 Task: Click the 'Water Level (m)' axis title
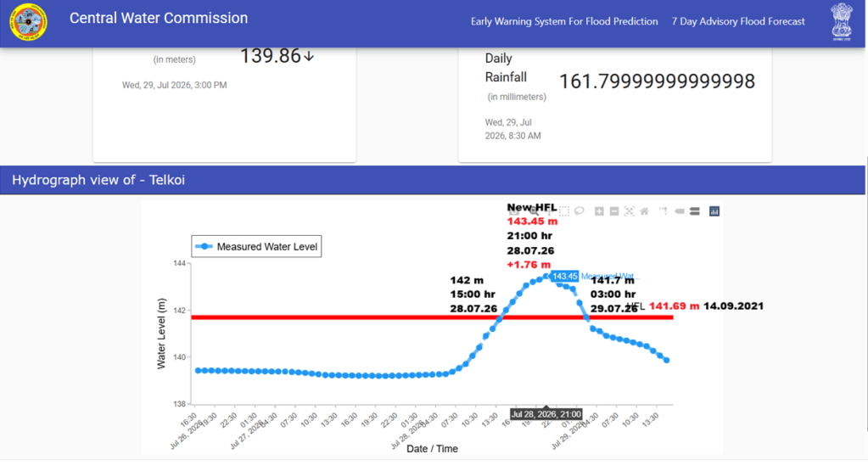[161, 334]
